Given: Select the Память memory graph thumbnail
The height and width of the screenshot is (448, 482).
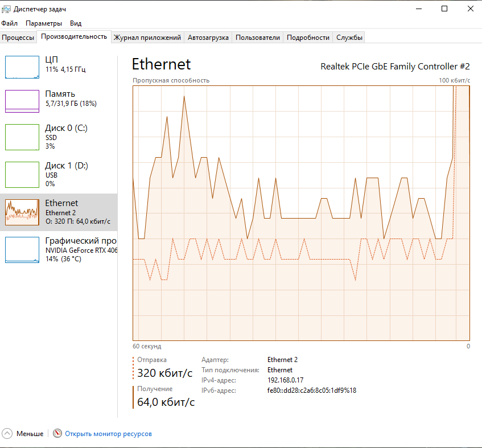Looking at the screenshot, I should pos(22,101).
